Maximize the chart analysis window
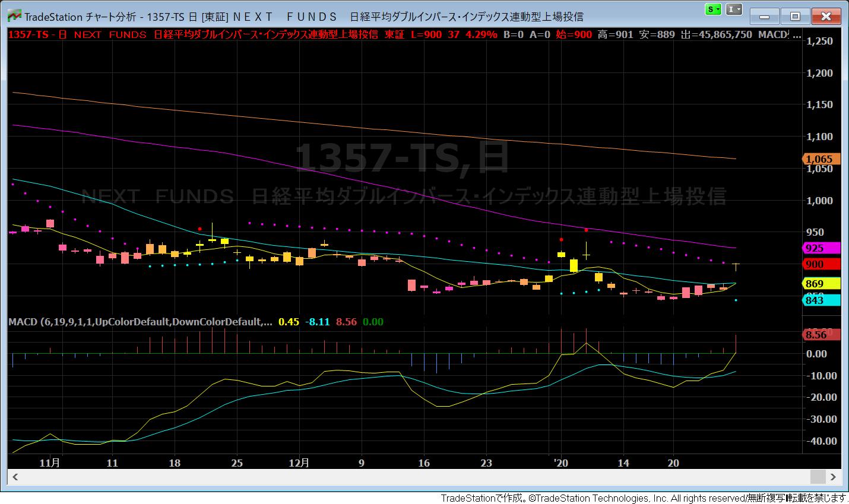Screen dimensions: 849x504 795,15
